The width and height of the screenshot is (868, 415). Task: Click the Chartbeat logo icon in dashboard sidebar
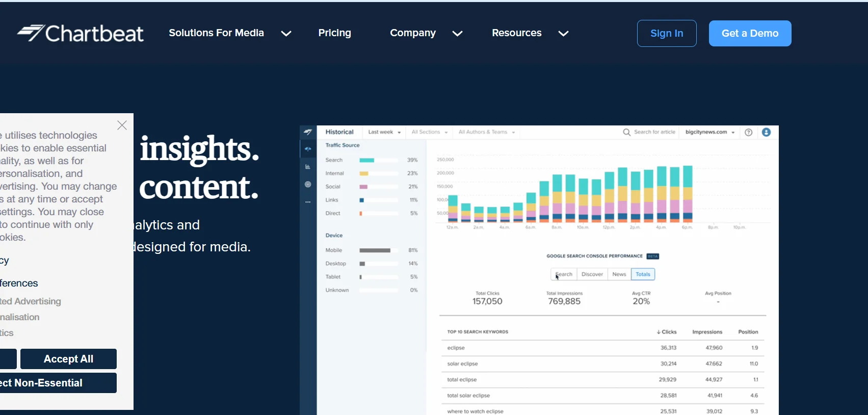(x=308, y=132)
